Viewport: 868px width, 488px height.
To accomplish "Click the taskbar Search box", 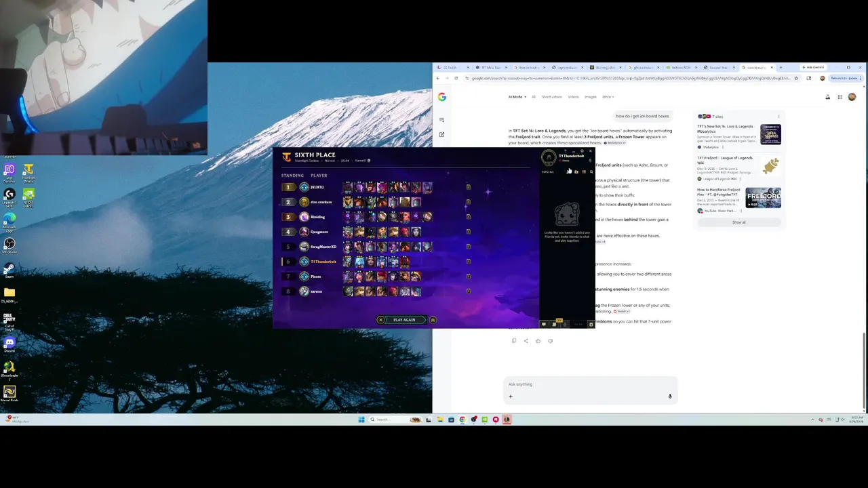I will (395, 420).
